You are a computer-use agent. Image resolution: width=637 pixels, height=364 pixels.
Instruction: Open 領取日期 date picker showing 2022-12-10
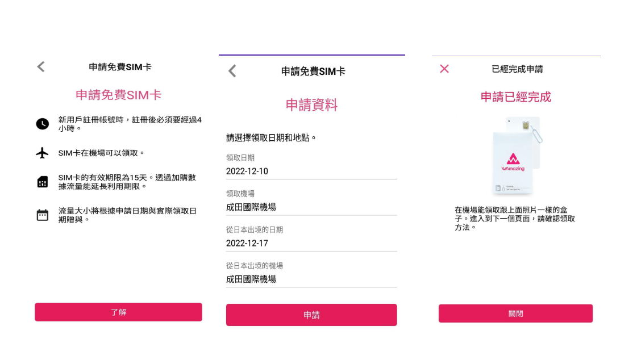(x=311, y=171)
